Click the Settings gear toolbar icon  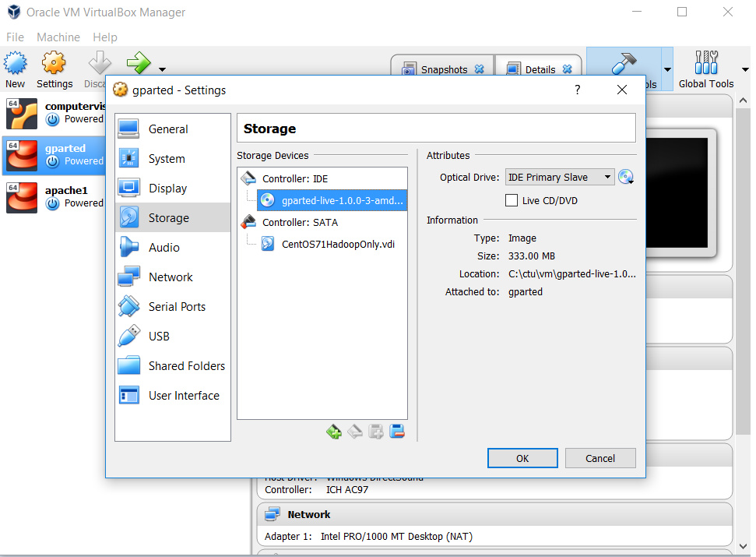54,63
